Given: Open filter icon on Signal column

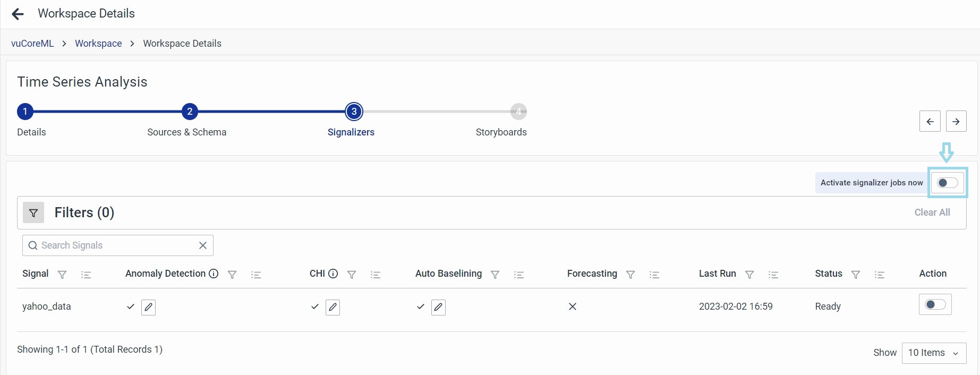Looking at the screenshot, I should pyautogui.click(x=62, y=275).
